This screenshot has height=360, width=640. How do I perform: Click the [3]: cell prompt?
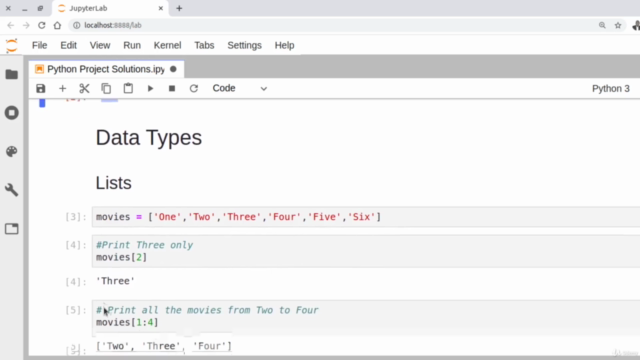tap(76, 217)
